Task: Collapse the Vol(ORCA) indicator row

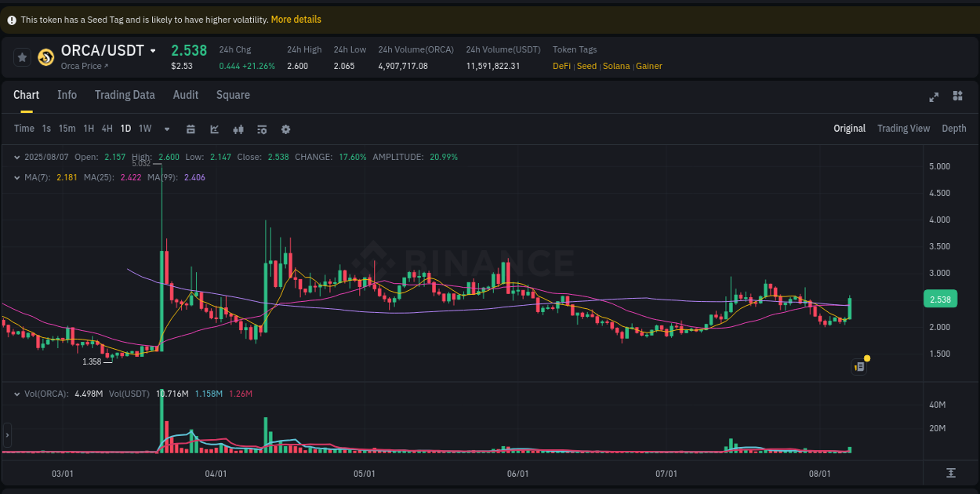Action: click(17, 394)
